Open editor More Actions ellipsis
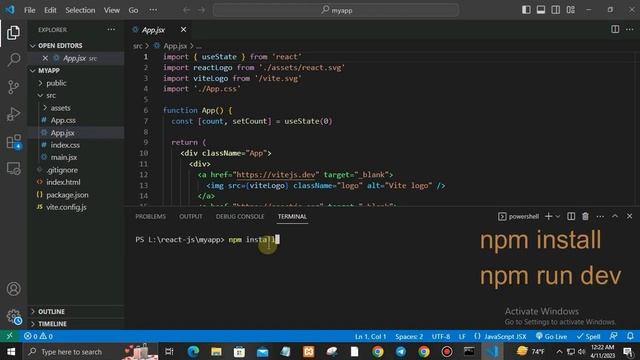The width and height of the screenshot is (640, 360). [x=630, y=29]
